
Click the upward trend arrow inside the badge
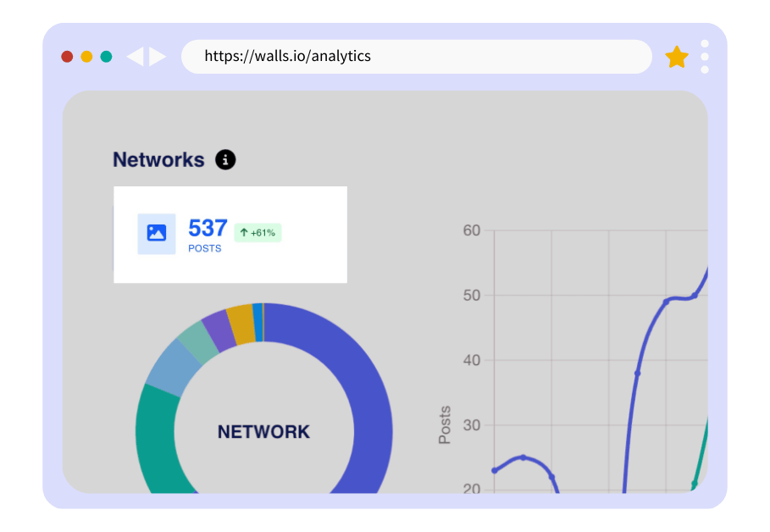(246, 233)
